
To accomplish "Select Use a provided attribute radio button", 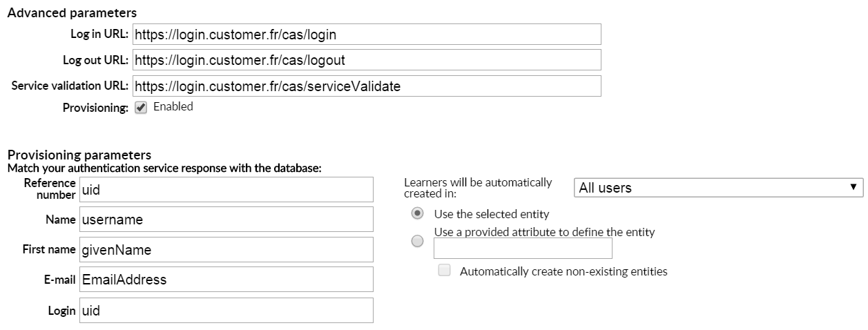I will (x=417, y=241).
